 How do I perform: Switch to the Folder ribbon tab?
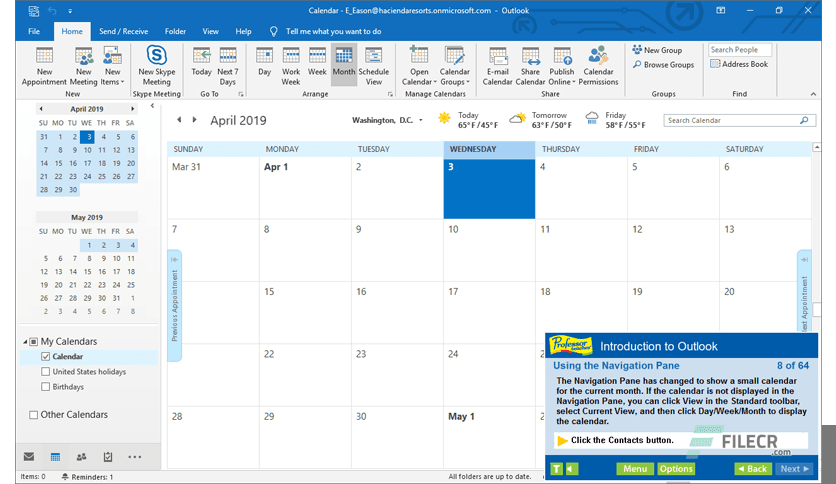[175, 31]
